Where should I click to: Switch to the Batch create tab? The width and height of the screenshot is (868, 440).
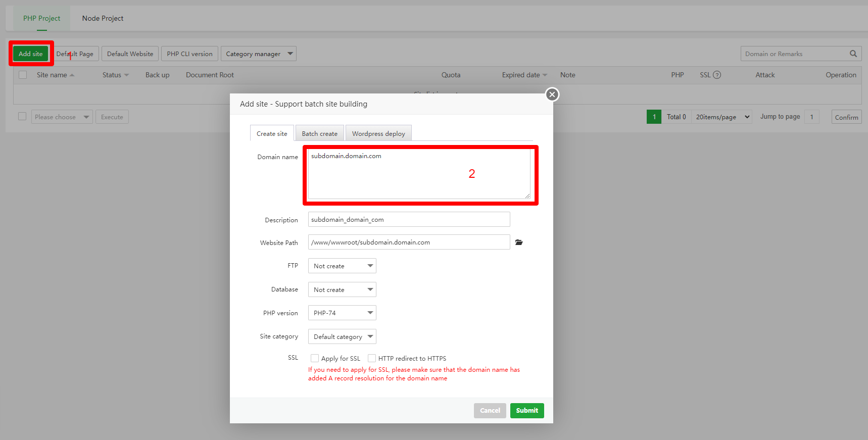click(319, 133)
